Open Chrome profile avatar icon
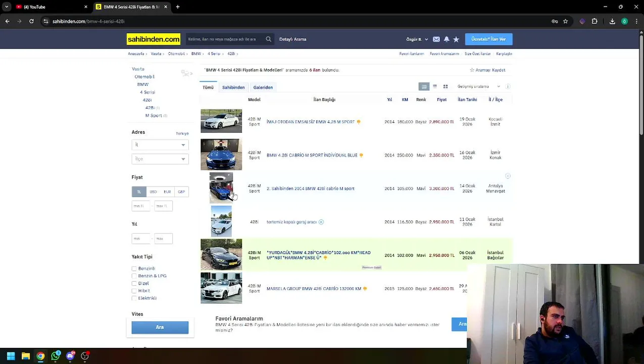644x364 pixels. click(x=625, y=21)
